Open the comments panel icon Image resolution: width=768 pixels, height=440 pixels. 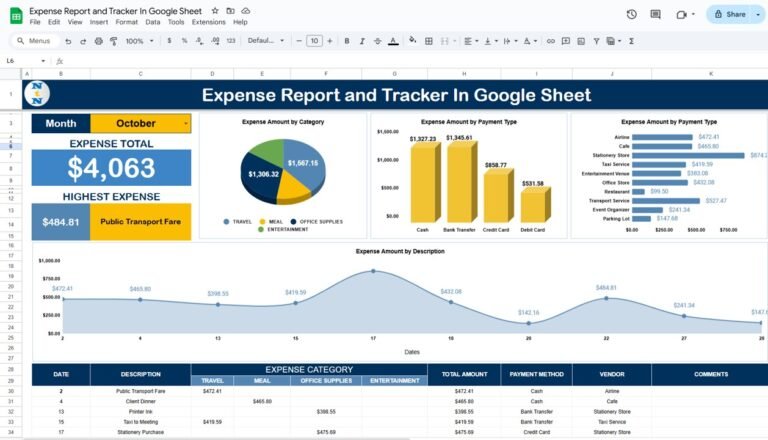657,14
